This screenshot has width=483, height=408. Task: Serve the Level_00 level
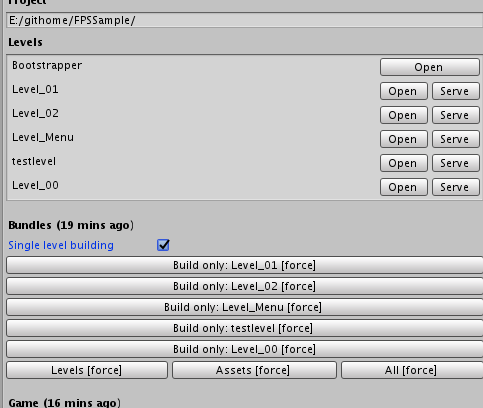[456, 187]
